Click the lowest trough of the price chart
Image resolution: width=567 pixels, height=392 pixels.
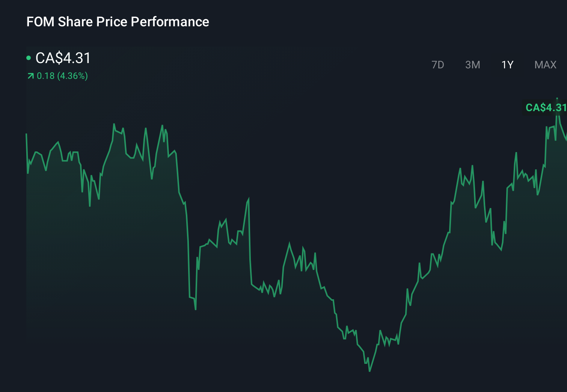point(370,371)
